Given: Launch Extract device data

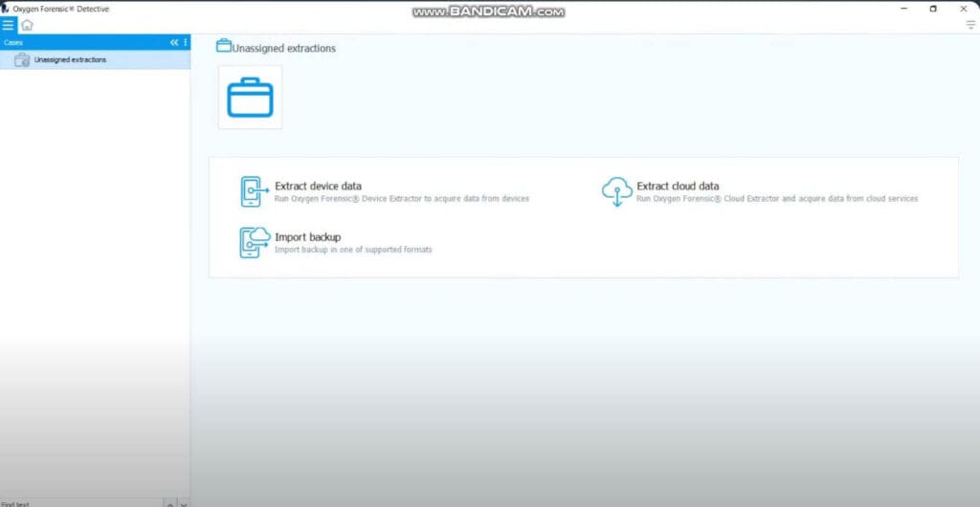Looking at the screenshot, I should pyautogui.click(x=385, y=191).
